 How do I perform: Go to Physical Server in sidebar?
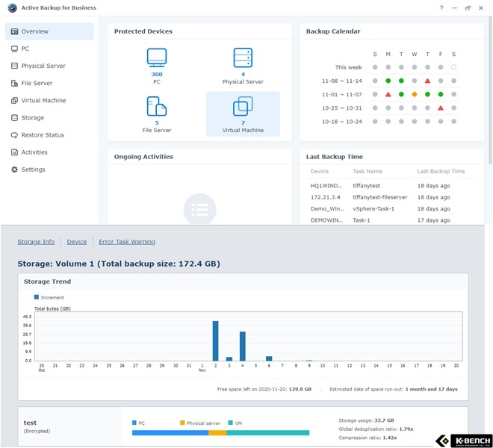(49, 66)
